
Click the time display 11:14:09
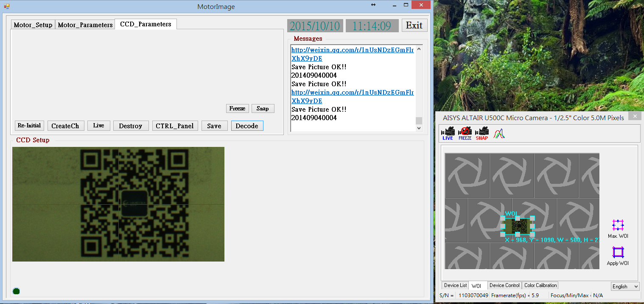(x=372, y=26)
